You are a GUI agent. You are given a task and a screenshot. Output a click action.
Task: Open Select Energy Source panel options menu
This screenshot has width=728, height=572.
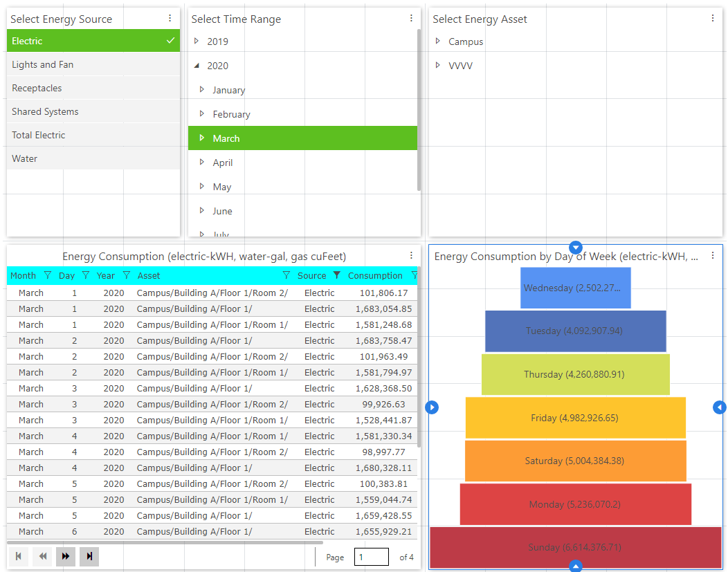[170, 19]
